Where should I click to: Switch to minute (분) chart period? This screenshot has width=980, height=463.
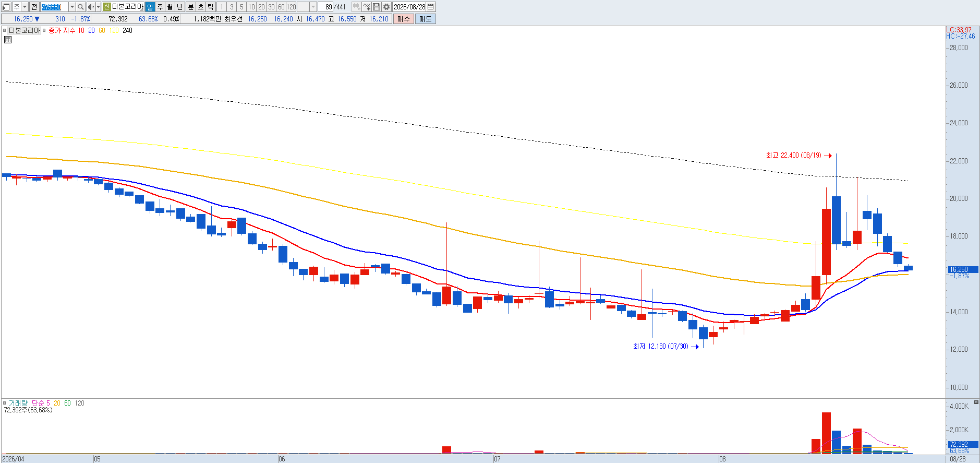[190, 7]
